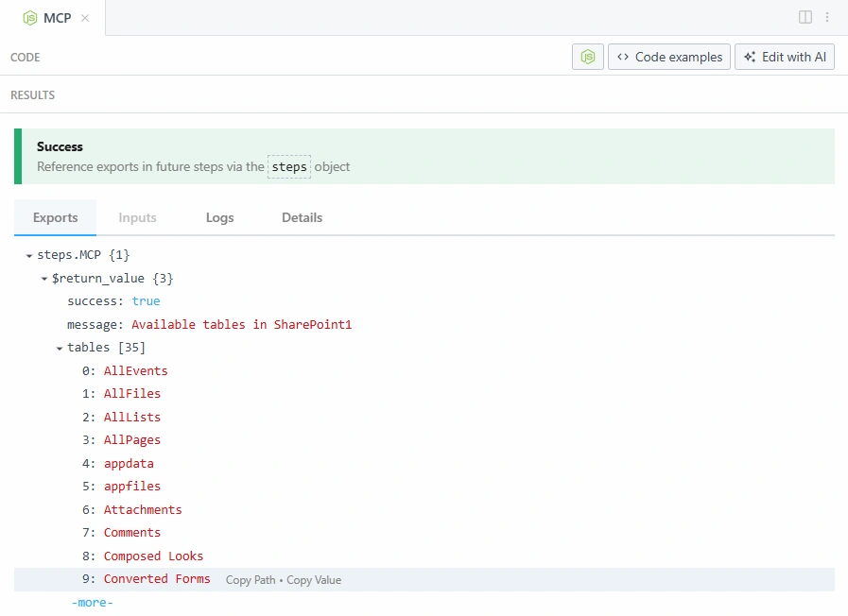
Task: Show more table entries via -more-
Action: (x=92, y=602)
